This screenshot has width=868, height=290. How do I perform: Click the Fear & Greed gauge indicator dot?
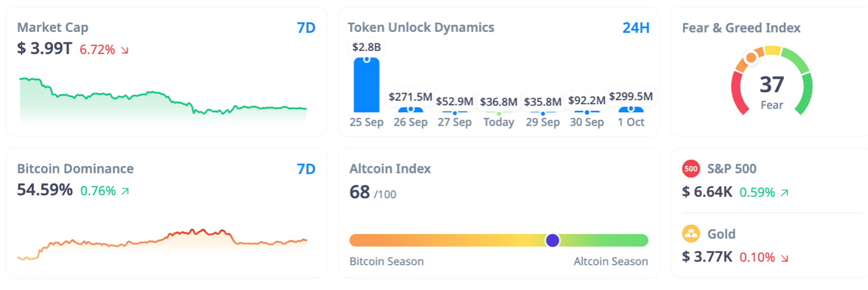pyautogui.click(x=751, y=58)
